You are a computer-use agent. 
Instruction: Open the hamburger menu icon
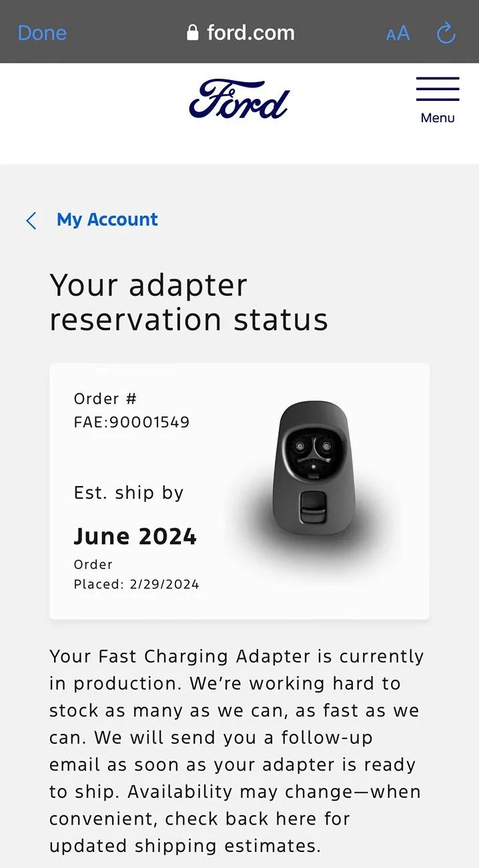[438, 89]
